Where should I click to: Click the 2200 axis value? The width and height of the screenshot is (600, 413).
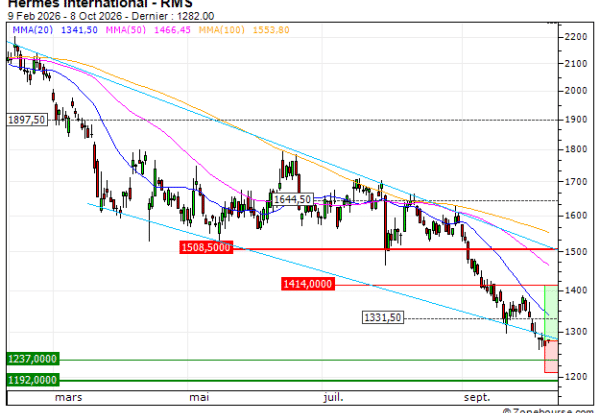pyautogui.click(x=576, y=37)
